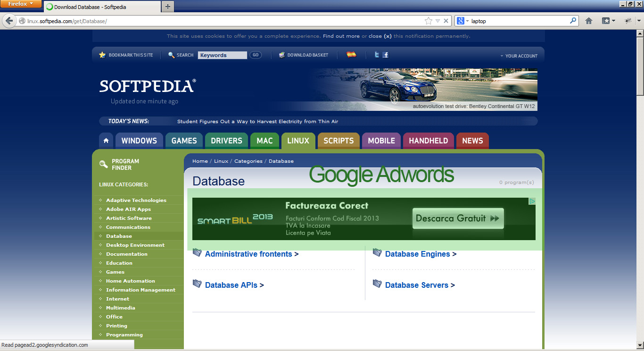644x351 pixels.
Task: Open the Firefox home page icon
Action: tap(588, 21)
